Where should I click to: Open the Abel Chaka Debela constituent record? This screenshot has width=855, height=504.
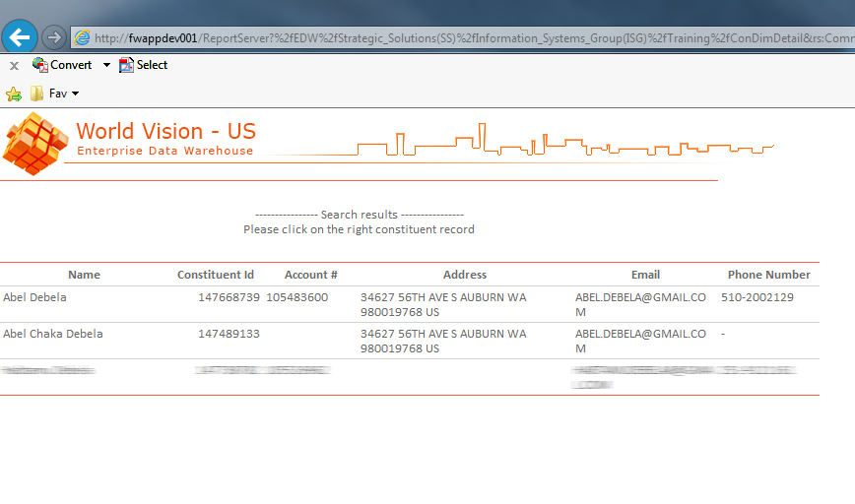(53, 334)
